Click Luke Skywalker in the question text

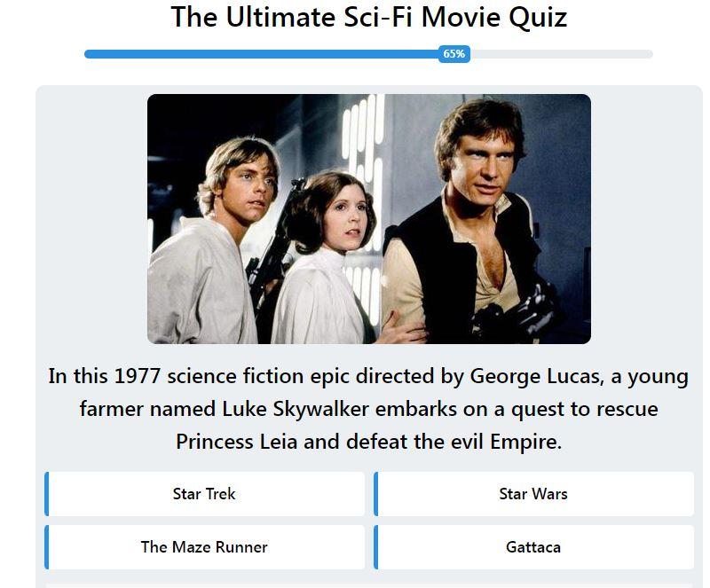coord(296,409)
